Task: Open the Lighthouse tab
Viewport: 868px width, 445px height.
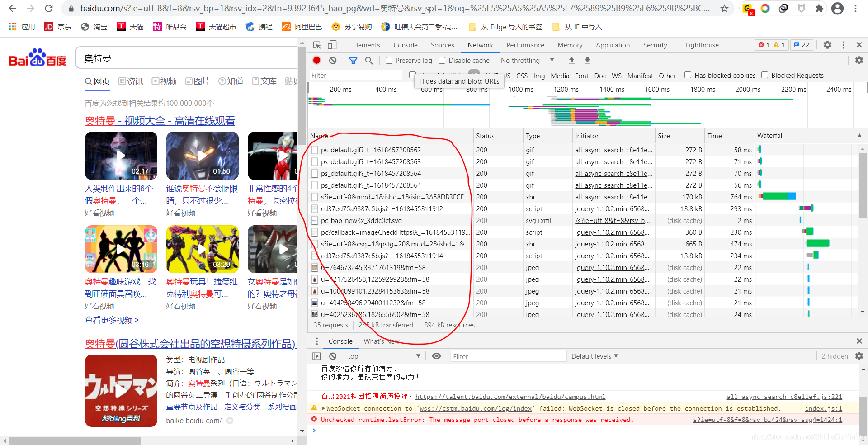Action: click(702, 45)
